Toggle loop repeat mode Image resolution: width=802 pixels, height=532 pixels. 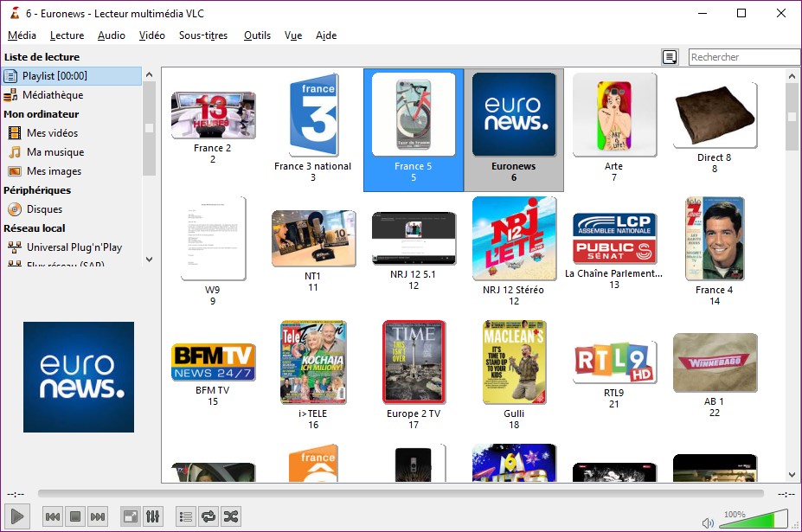[208, 517]
